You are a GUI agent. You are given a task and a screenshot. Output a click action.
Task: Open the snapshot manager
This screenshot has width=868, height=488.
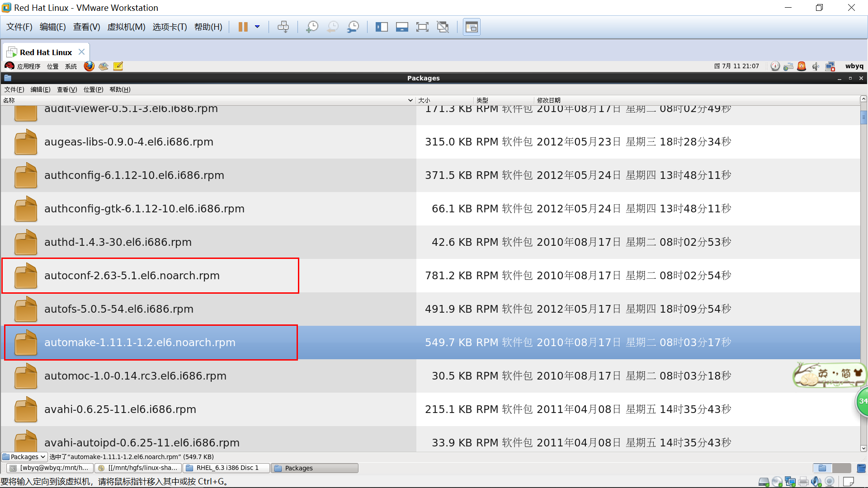coord(353,27)
